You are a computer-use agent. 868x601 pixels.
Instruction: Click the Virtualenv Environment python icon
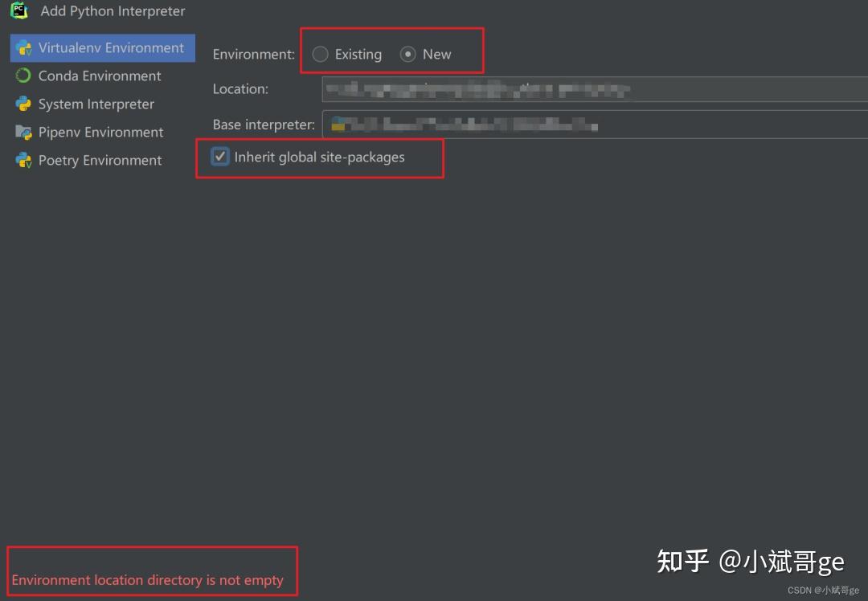coord(24,47)
